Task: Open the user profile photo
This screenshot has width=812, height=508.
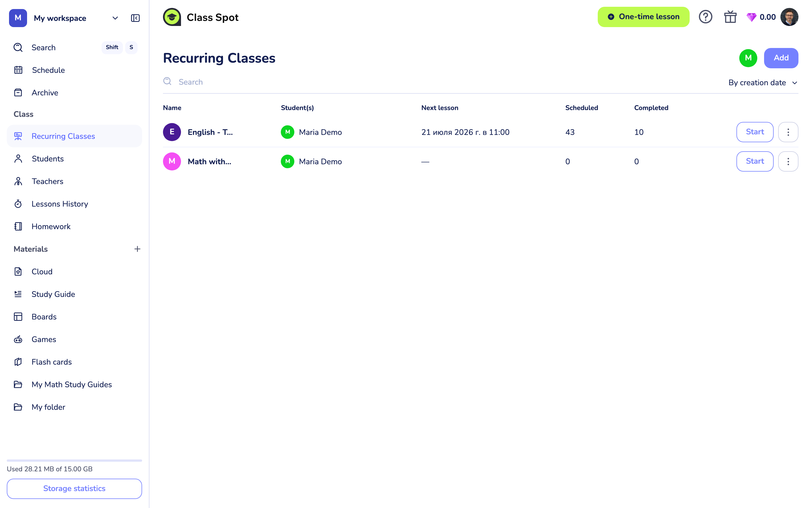Action: (x=789, y=17)
